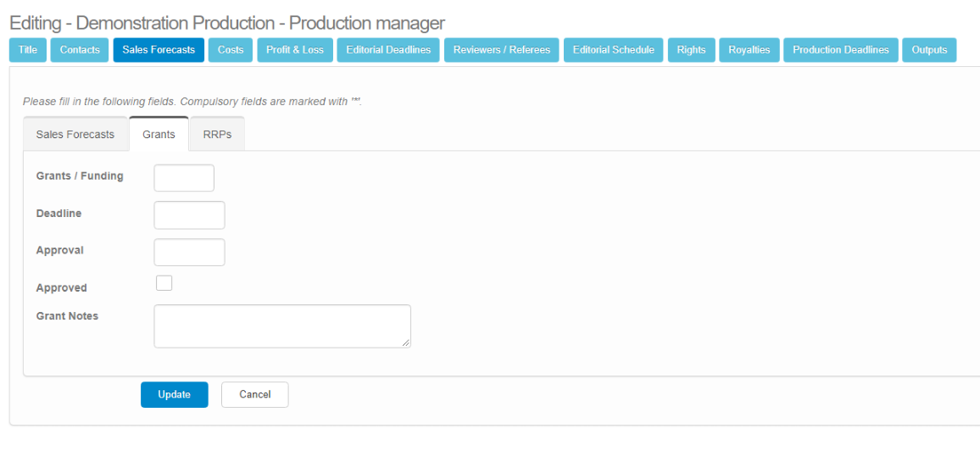The image size is (980, 451).
Task: View Reviewers / Referees section
Action: 501,50
